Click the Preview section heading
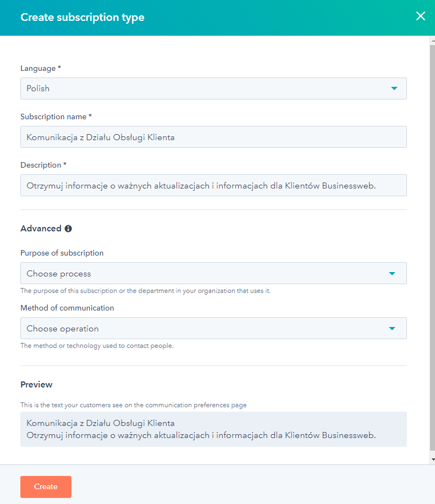435x504 pixels. point(36,385)
